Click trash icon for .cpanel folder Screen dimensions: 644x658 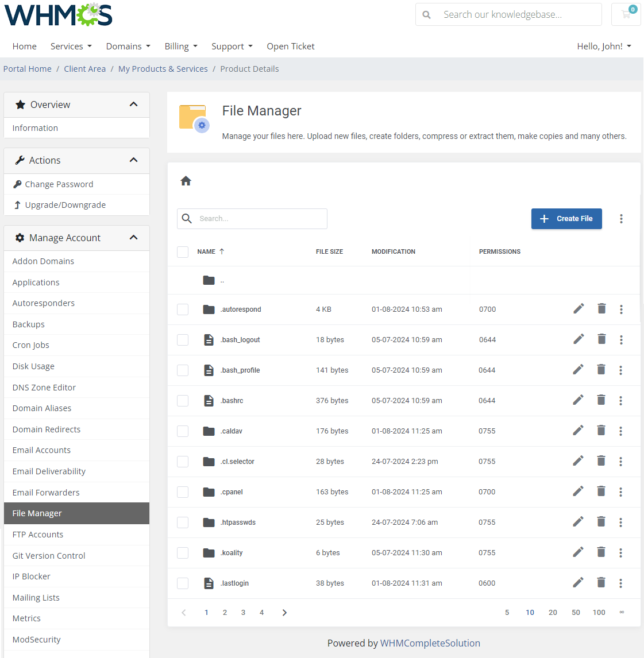[601, 491]
